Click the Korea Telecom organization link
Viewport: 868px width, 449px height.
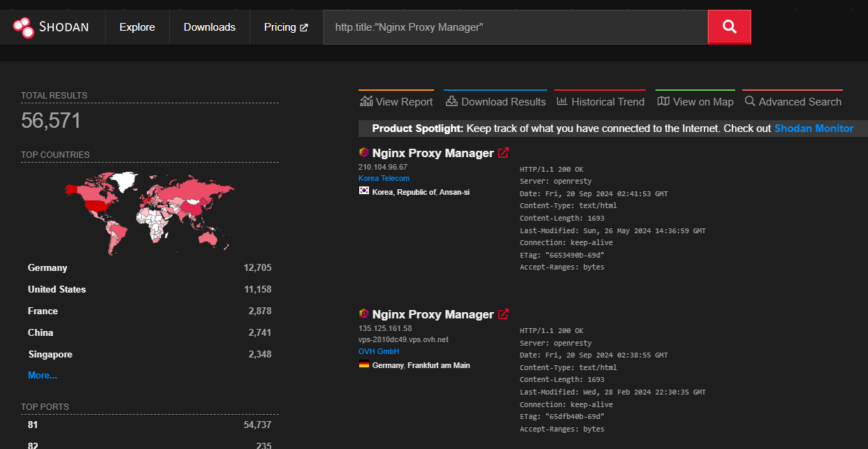(384, 178)
